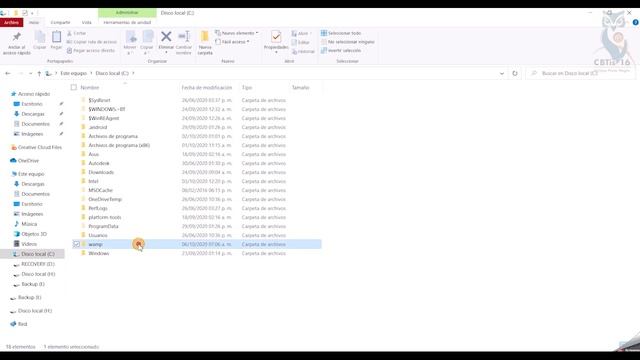Open the Propiedades dropdown arrow
The height and width of the screenshot is (360, 640).
point(276,52)
